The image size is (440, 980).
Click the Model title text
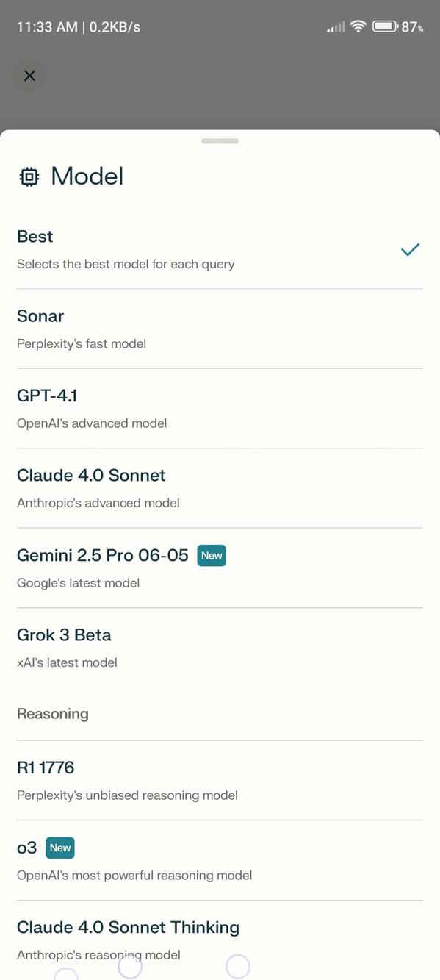pyautogui.click(x=87, y=176)
